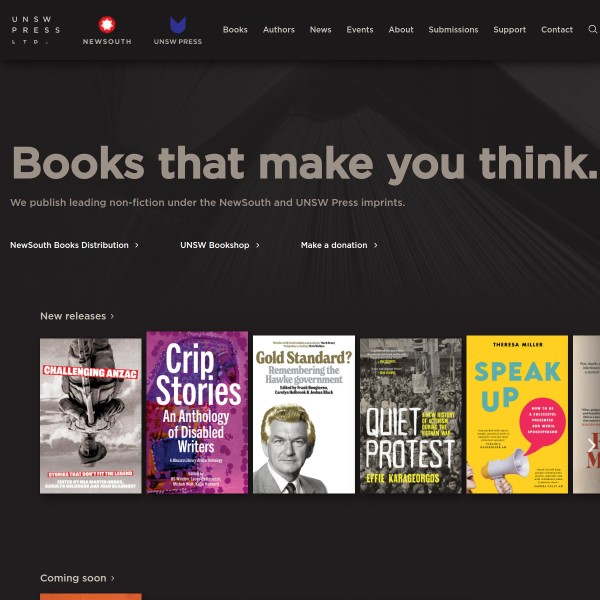Click the UNSW Press Ltd. logo
The height and width of the screenshot is (600, 600).
(x=36, y=30)
